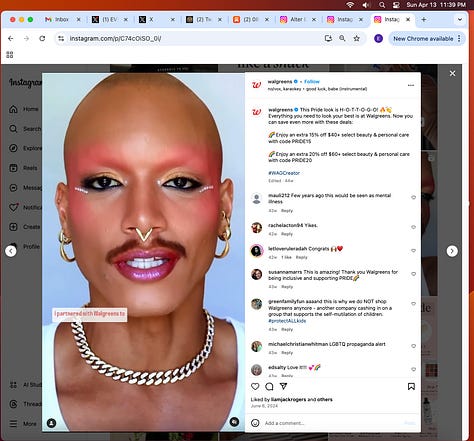The height and width of the screenshot is (441, 474).
Task: Open the Notifications heart icon
Action: click(13, 207)
